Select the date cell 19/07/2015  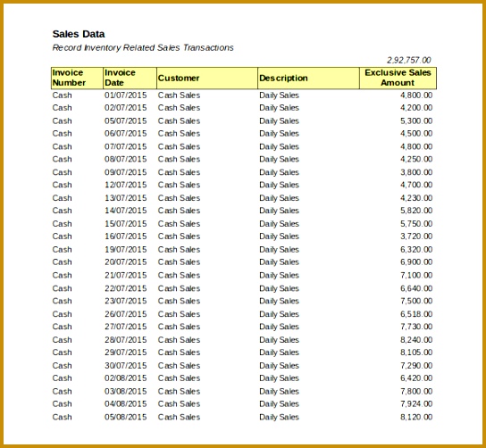126,249
